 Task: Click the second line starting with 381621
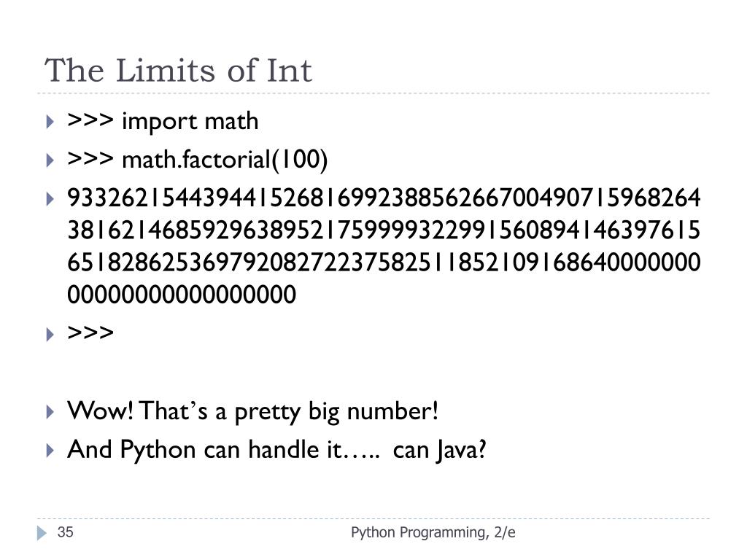coord(384,230)
